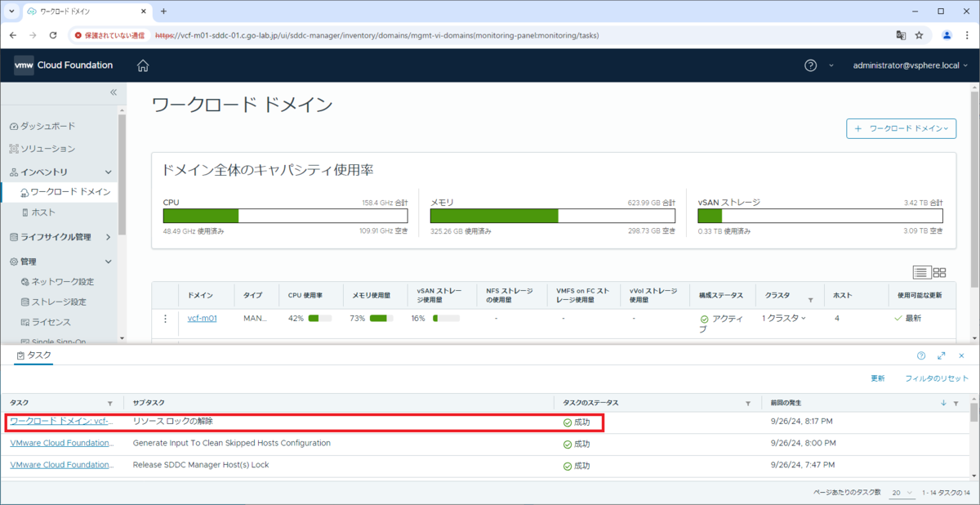Open task link for Release SDDC Manager row
Viewport: 980px width, 505px height.
61,465
